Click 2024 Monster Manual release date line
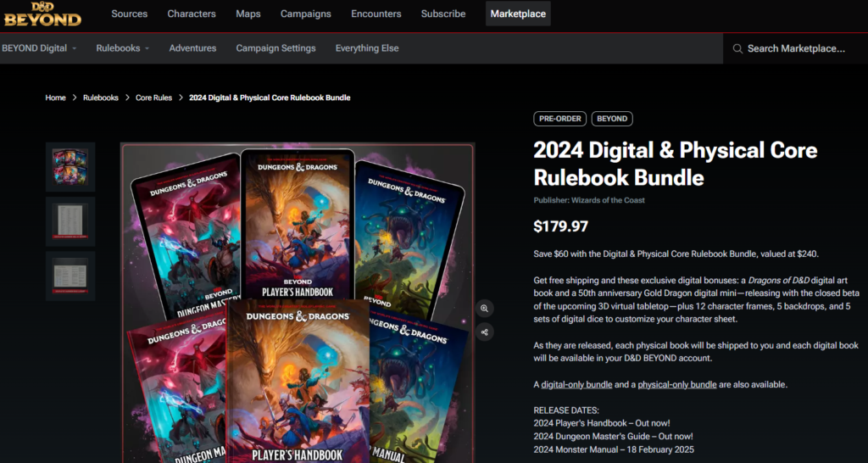 (614, 449)
